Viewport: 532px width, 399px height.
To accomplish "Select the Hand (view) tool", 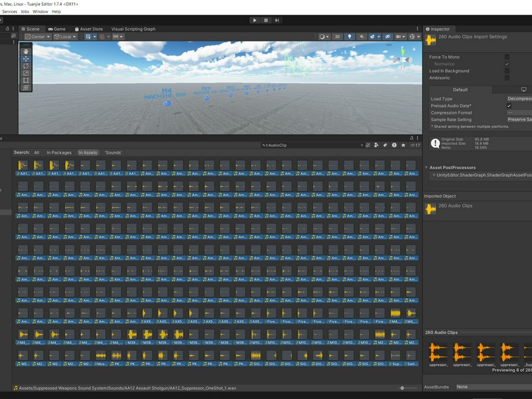I will coord(26,51).
